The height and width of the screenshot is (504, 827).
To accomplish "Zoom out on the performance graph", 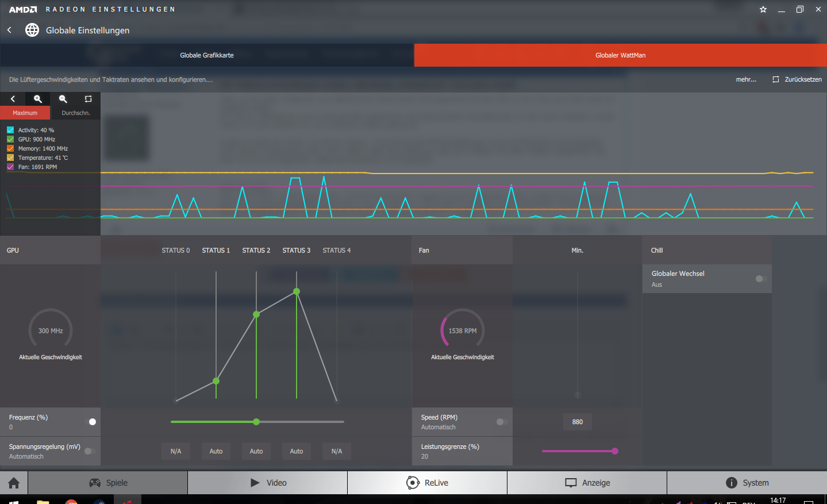I will [x=63, y=99].
